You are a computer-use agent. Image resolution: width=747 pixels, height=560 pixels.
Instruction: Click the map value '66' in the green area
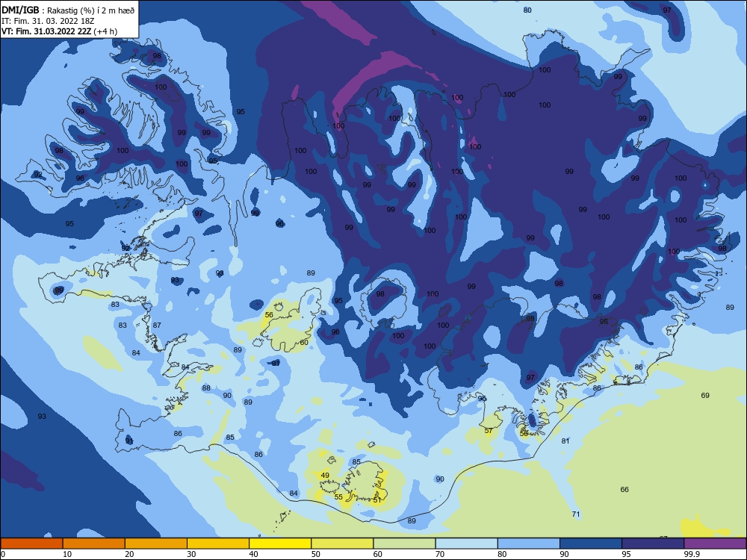pyautogui.click(x=624, y=490)
